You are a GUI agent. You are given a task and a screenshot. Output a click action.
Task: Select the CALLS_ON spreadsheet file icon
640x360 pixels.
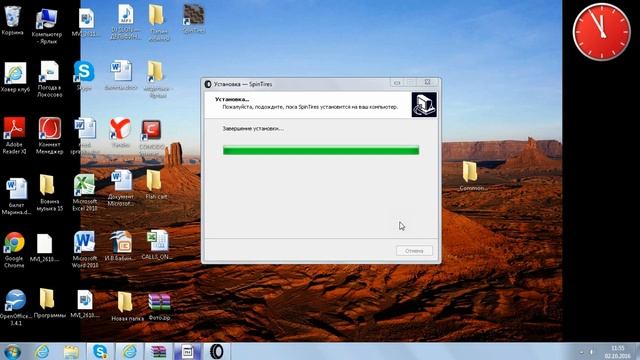tap(157, 244)
